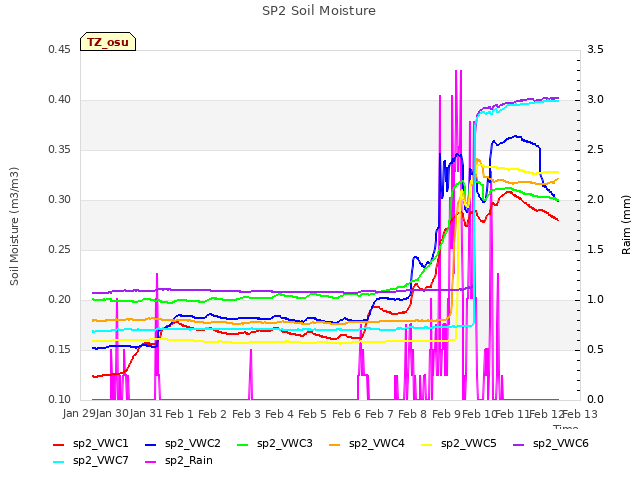Click the yellow sp2_VWC5 legend color marker
Viewport: 640px width, 480px height.
click(427, 445)
